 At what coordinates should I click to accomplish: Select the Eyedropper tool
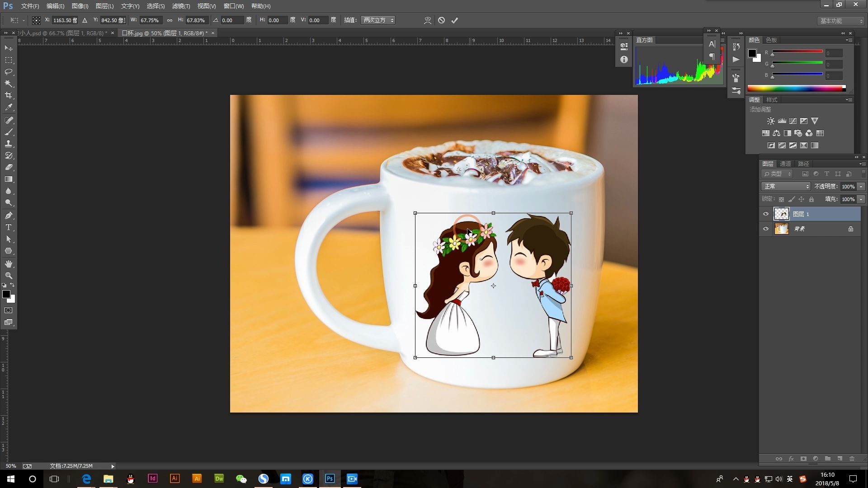9,108
